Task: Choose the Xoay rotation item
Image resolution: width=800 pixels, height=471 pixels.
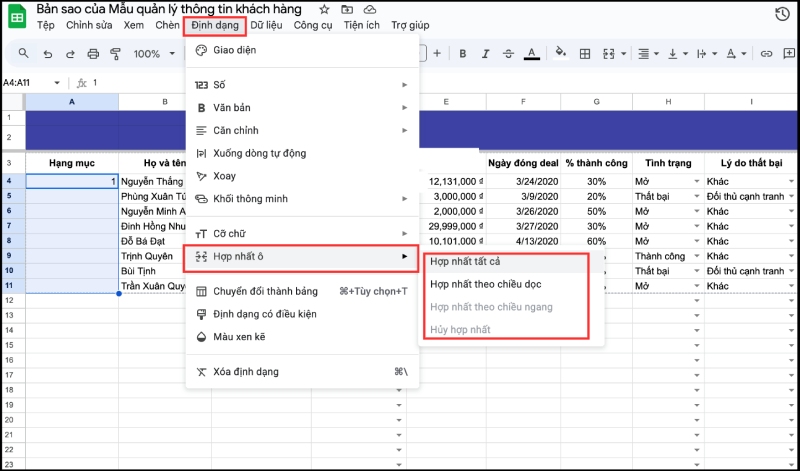Action: 302,176
